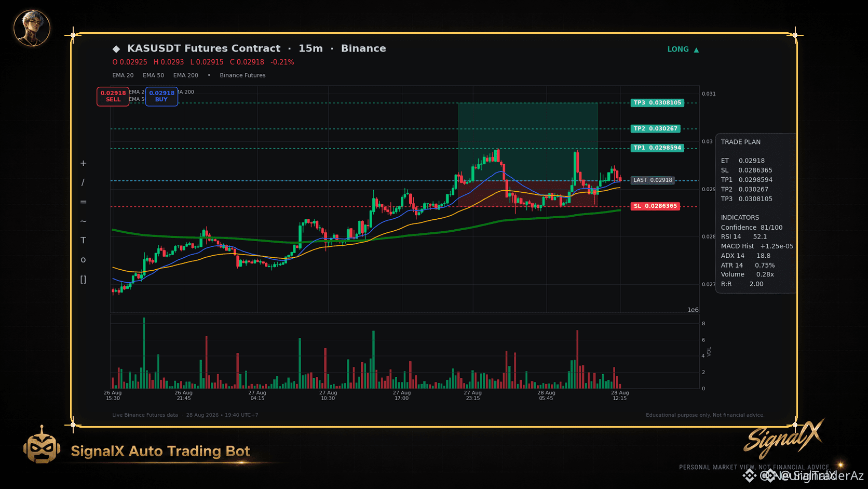Click the LAST 0.02918 price tag
Screen dimensions: 868x489
coord(653,180)
